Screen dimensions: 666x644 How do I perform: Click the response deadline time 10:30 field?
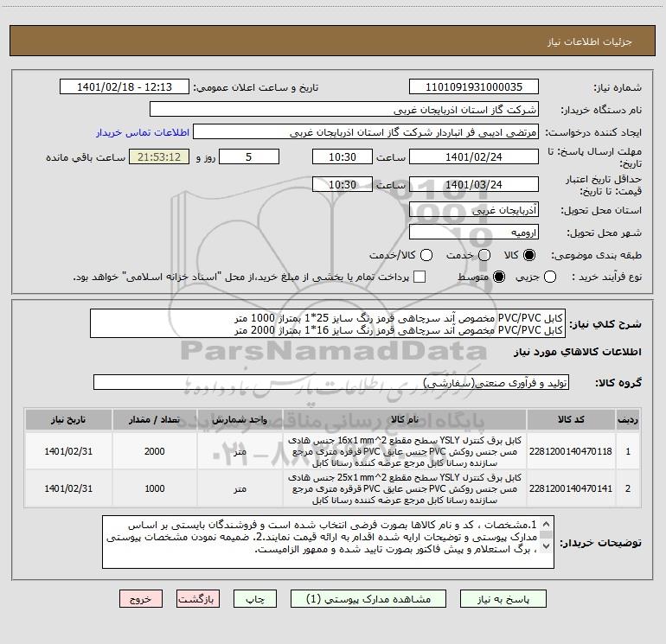coord(343,157)
